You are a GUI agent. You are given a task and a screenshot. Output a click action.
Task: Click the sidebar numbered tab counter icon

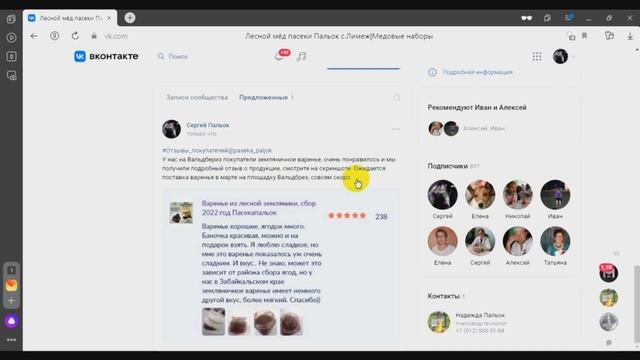pyautogui.click(x=11, y=270)
